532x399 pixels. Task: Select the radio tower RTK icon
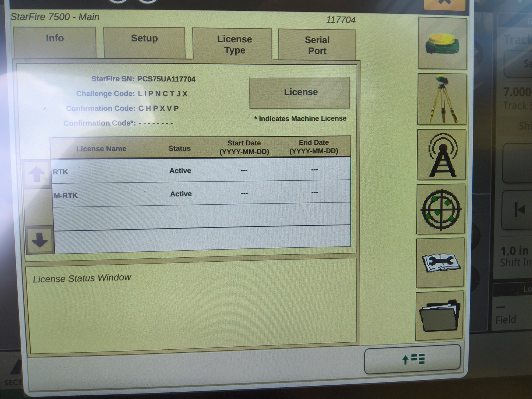(x=441, y=154)
